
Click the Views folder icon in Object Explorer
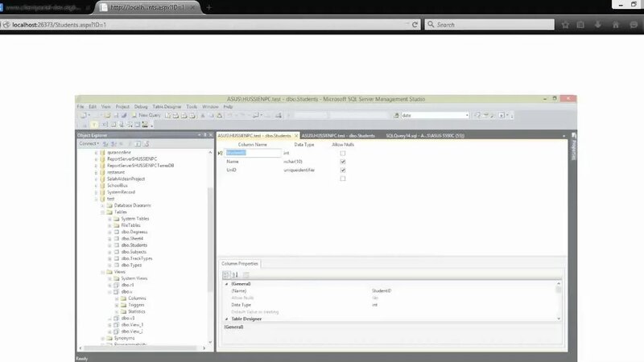coord(109,272)
